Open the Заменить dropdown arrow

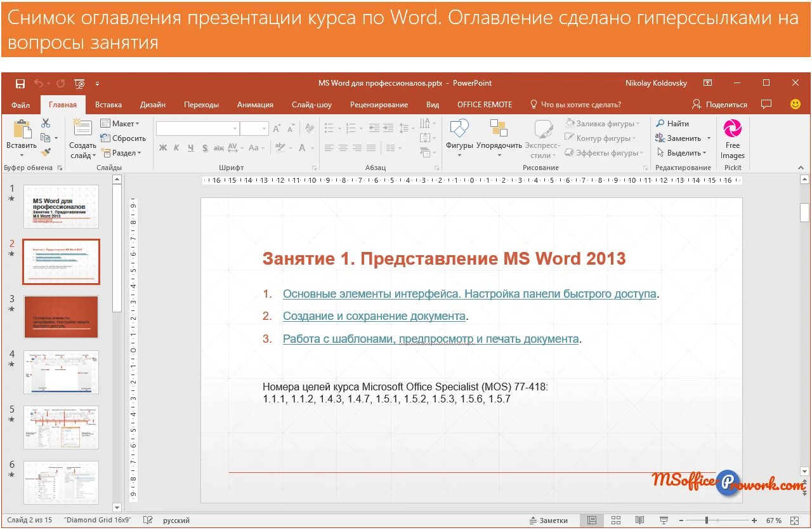coord(709,138)
